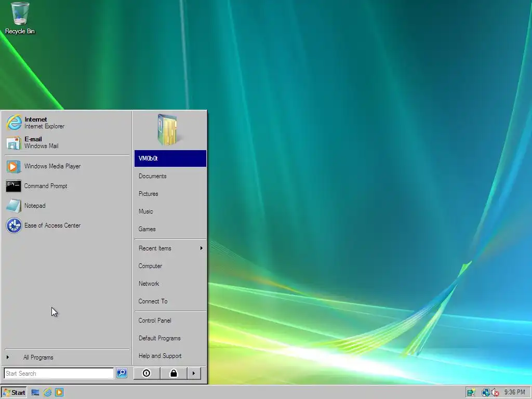532x399 pixels.
Task: Open Windows Mail E-mail entry
Action: [67, 142]
